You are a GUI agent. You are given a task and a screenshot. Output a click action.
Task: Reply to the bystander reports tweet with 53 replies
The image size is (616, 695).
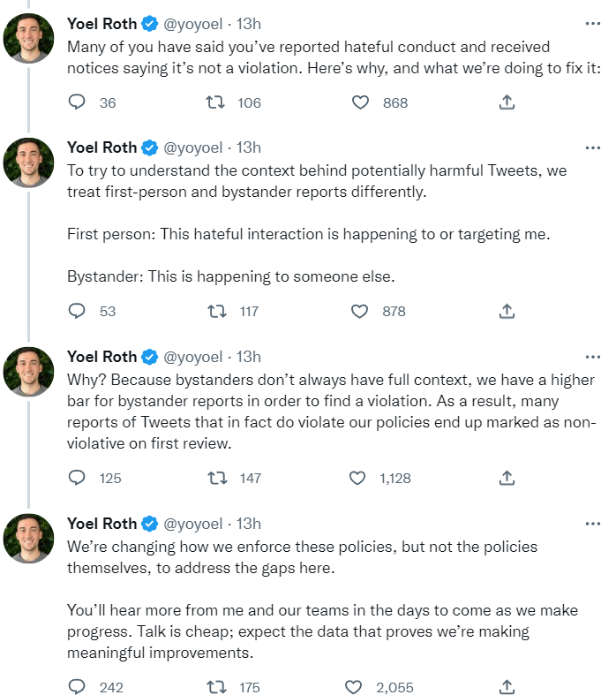click(x=78, y=311)
